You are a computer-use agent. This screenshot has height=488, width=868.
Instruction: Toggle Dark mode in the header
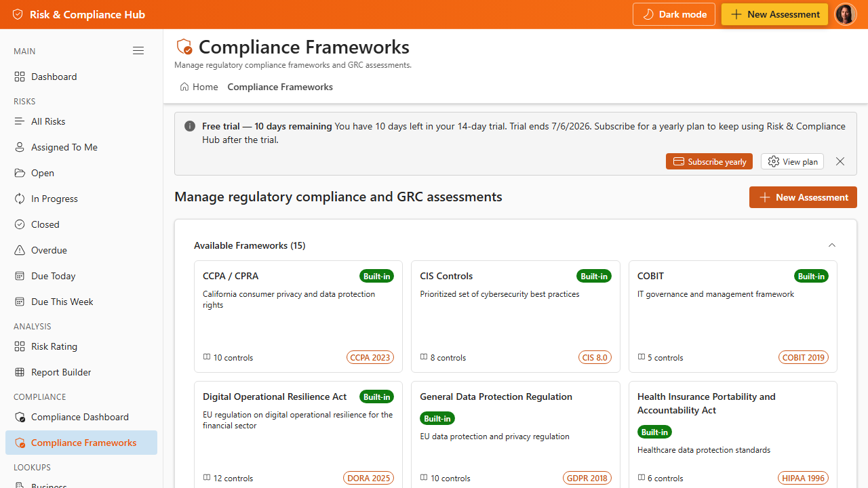coord(674,14)
